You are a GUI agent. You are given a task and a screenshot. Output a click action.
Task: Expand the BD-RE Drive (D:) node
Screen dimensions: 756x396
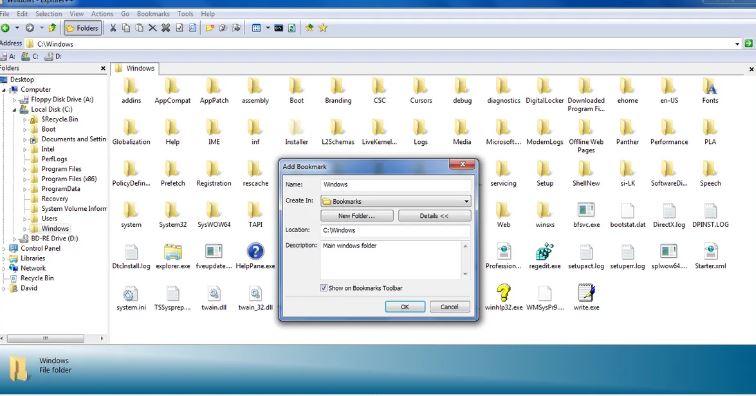(14, 239)
